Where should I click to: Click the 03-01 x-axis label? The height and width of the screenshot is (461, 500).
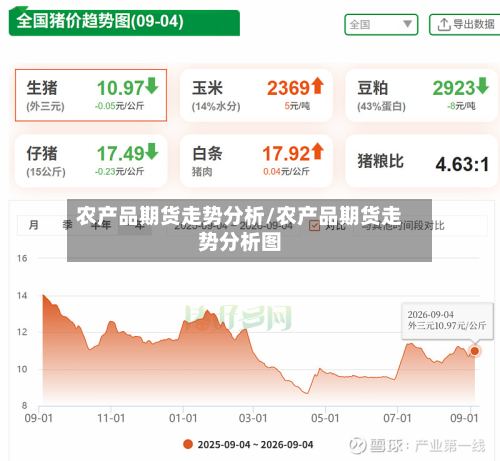[x=253, y=418]
